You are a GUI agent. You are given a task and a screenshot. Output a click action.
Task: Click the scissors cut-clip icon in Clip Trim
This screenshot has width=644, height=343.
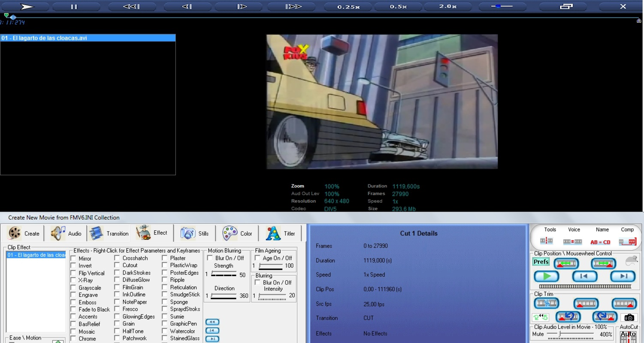tap(546, 304)
